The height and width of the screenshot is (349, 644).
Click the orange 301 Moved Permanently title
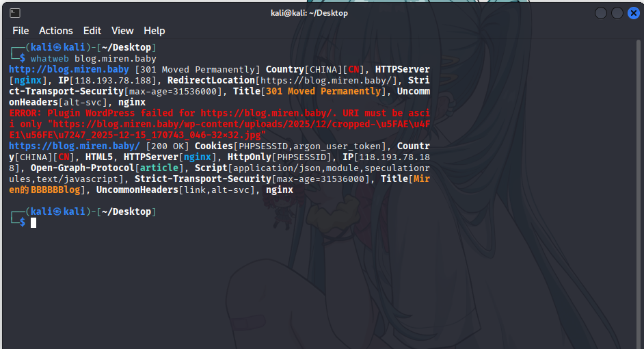pyautogui.click(x=323, y=91)
